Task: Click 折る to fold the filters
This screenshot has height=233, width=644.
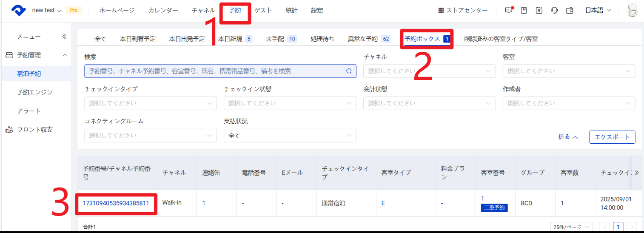Action: click(568, 137)
